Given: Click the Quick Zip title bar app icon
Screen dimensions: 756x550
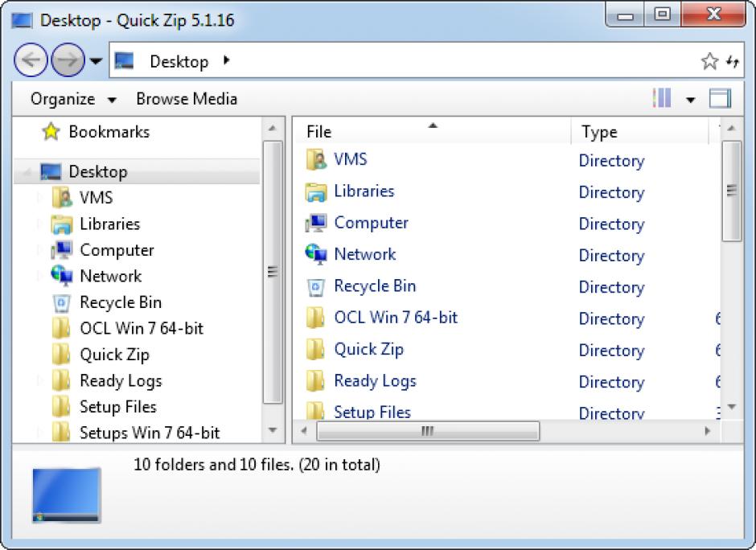Looking at the screenshot, I should (x=22, y=21).
